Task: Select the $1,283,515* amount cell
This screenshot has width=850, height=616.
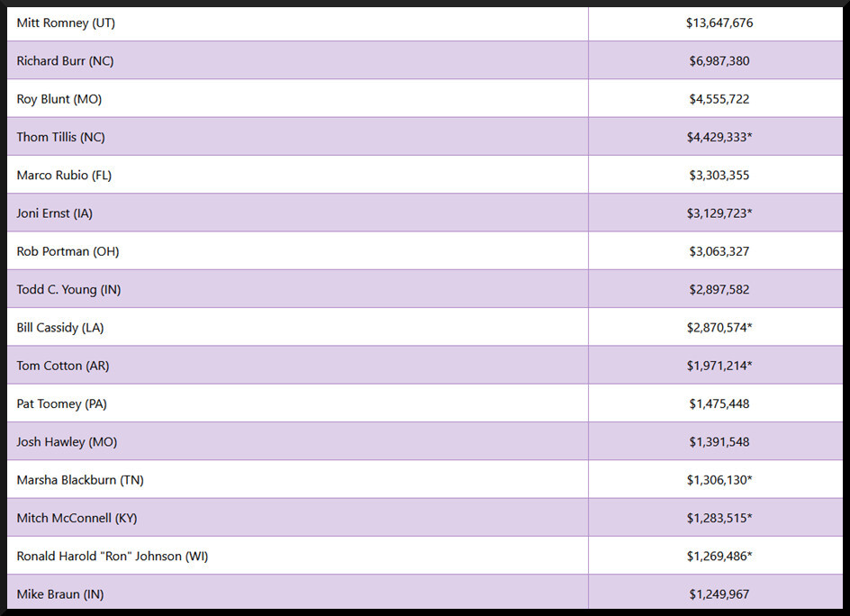Action: [719, 518]
